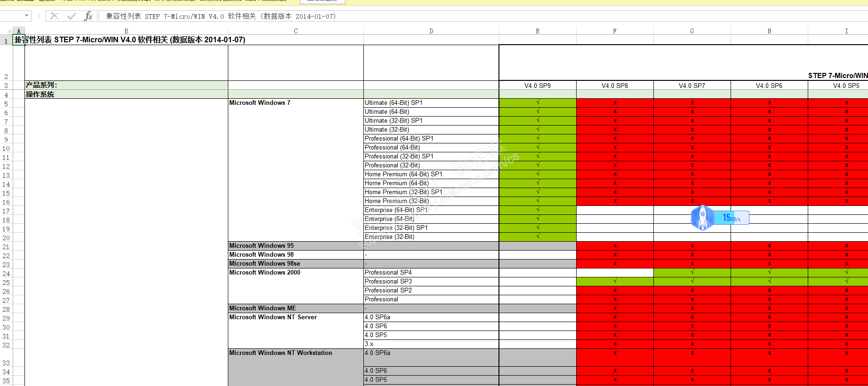Select row 1 header
Image resolution: width=868 pixels, height=386 pixels.
click(6, 40)
